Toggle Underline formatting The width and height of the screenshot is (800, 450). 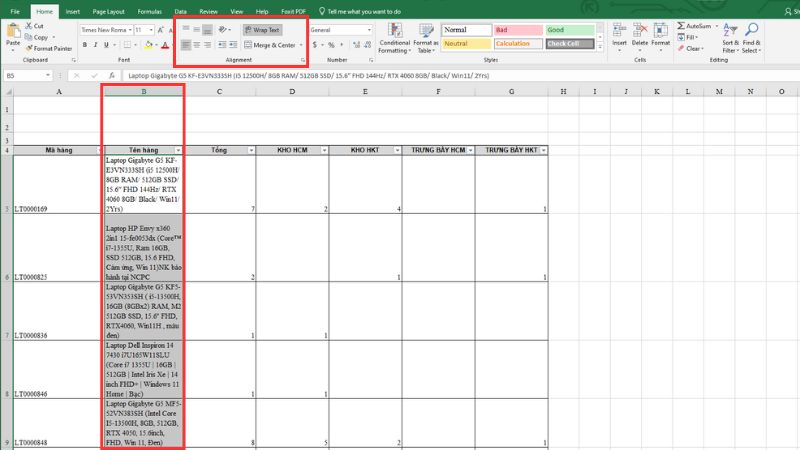(x=106, y=45)
